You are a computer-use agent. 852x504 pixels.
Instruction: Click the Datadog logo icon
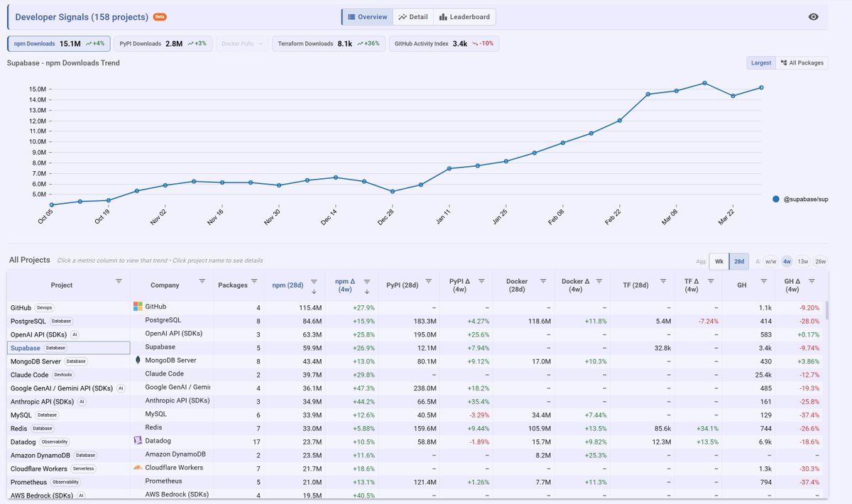(138, 441)
